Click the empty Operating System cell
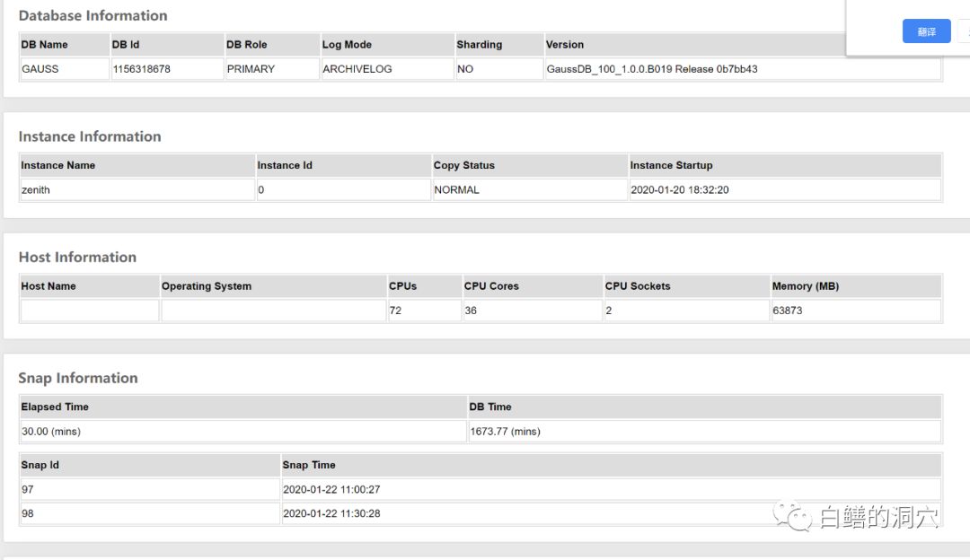 [x=273, y=311]
